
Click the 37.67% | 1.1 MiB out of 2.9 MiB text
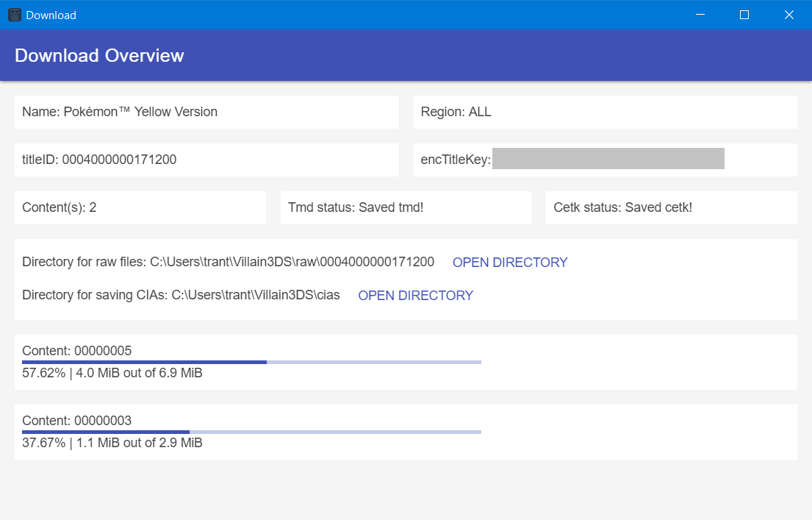click(112, 443)
